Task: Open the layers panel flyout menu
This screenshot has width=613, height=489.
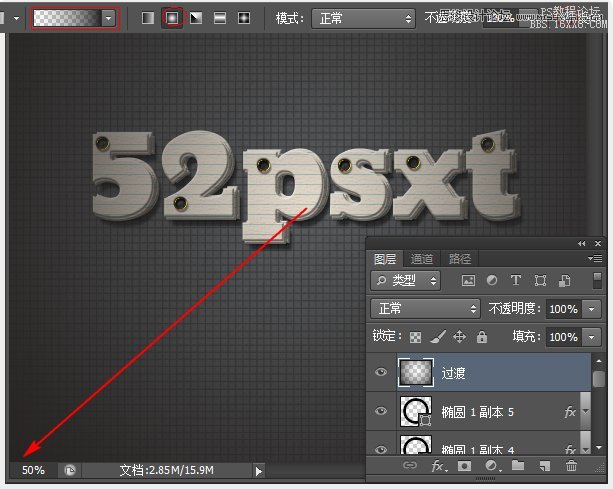Action: 595,258
